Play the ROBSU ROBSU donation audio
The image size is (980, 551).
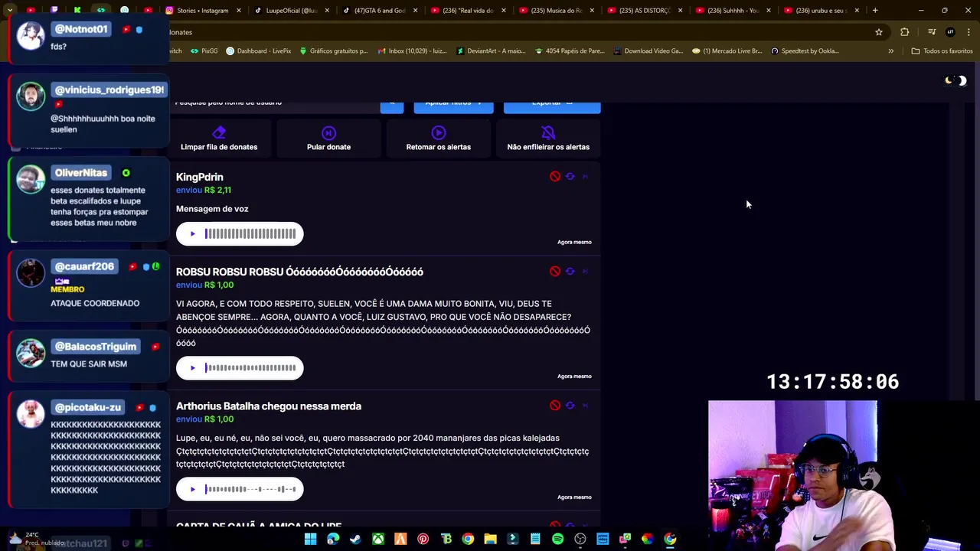pyautogui.click(x=192, y=368)
